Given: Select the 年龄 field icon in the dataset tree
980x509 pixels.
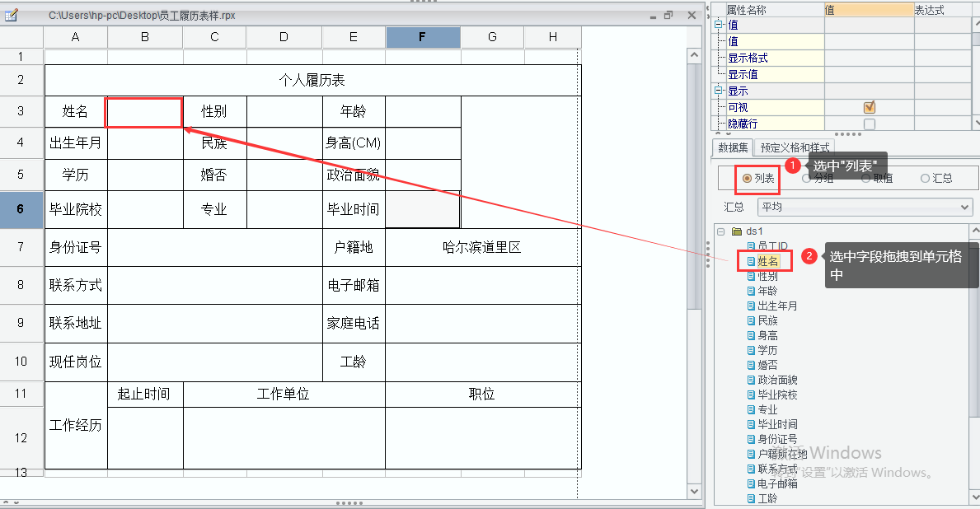Looking at the screenshot, I should [751, 291].
